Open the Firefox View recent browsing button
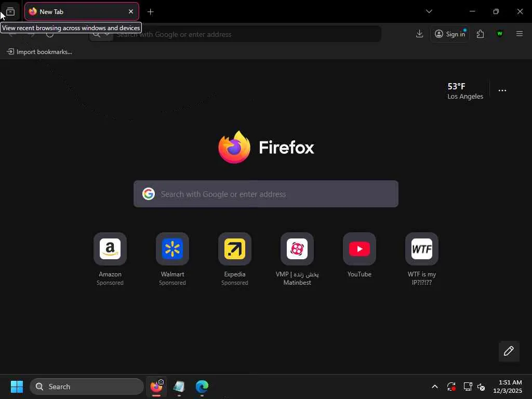The image size is (532, 399). [10, 12]
